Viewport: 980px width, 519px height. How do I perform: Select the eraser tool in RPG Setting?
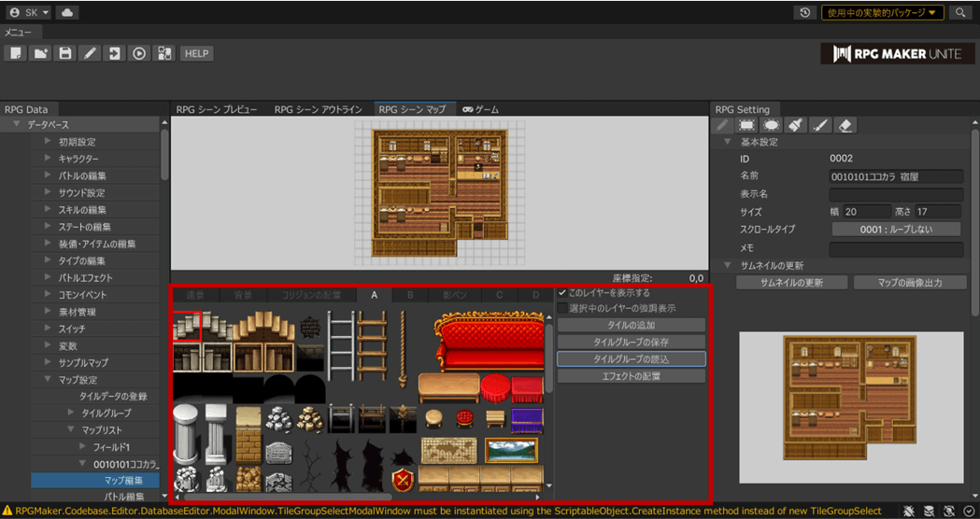pos(845,125)
